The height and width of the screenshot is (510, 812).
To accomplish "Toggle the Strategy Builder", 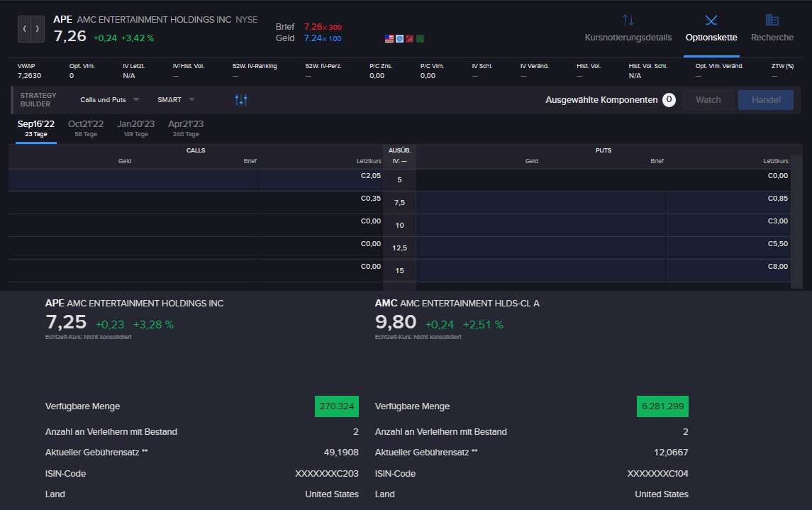I will coord(38,100).
